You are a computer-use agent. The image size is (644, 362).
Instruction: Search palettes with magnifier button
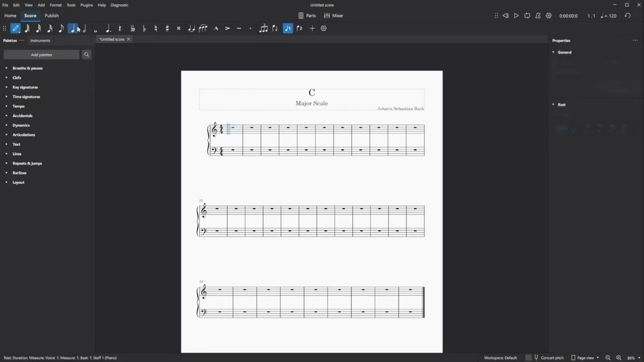(x=87, y=55)
